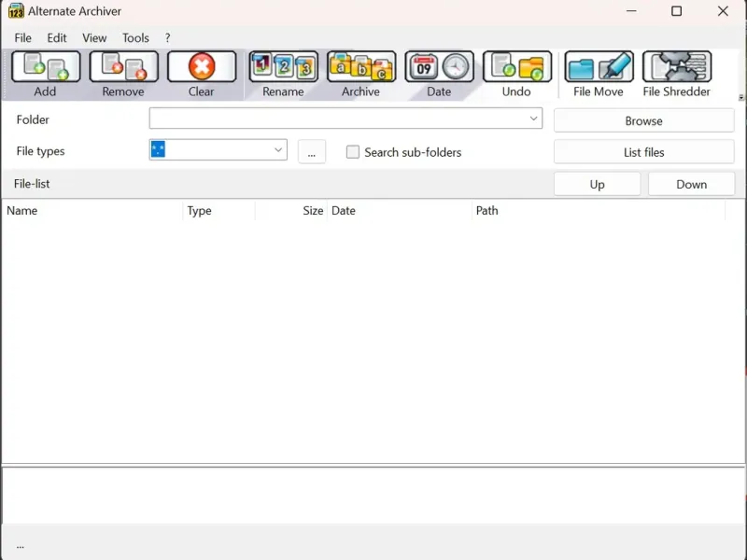The image size is (747, 560).
Task: Move entry with Up button
Action: pos(597,184)
